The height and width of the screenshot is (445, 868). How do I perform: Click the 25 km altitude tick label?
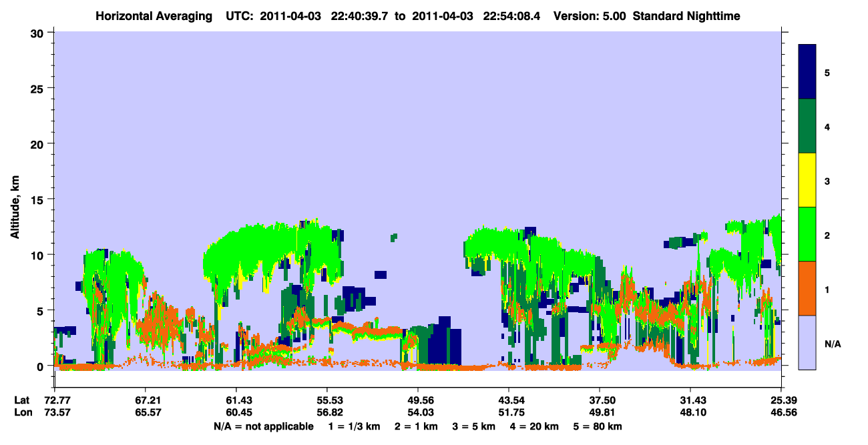[x=39, y=88]
